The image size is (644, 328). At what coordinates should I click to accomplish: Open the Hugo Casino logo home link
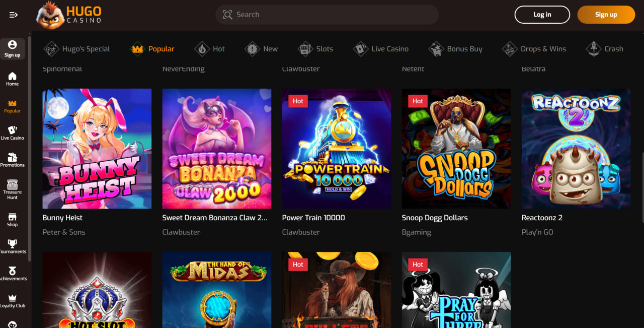point(69,15)
